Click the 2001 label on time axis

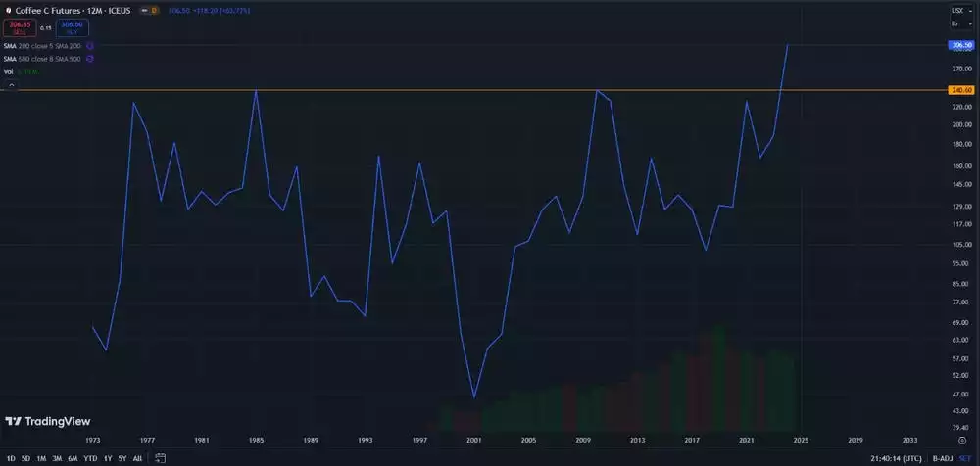coord(474,441)
